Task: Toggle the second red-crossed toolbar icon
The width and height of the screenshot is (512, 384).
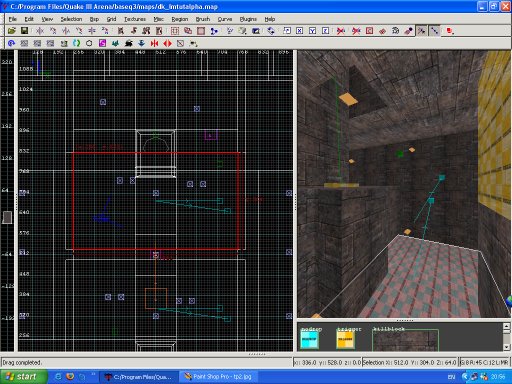Action: (356, 31)
